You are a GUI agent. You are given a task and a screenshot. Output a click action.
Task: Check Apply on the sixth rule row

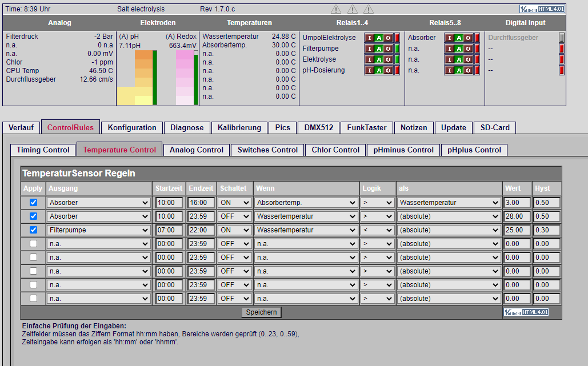click(x=33, y=271)
